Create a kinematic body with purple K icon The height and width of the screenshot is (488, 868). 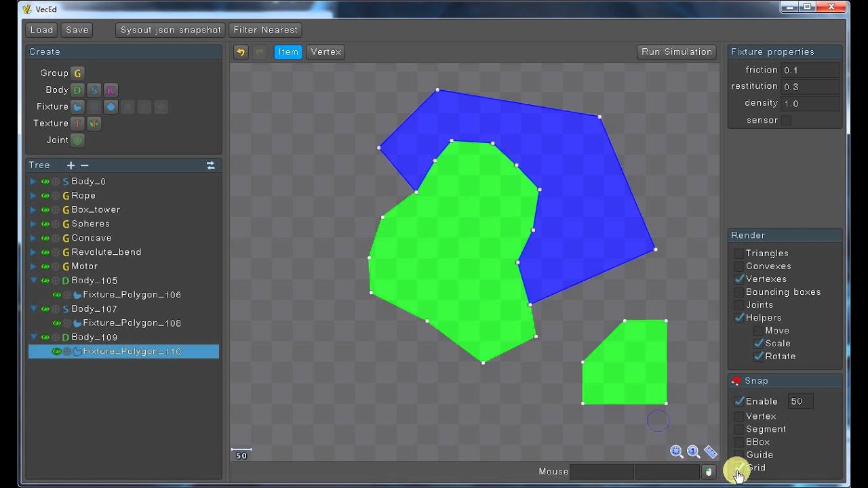point(111,90)
